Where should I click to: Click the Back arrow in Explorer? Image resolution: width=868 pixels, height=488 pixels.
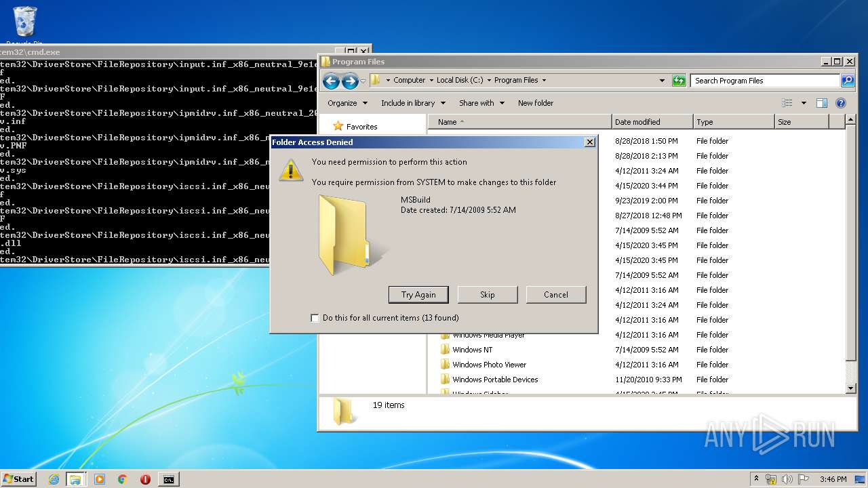[331, 81]
